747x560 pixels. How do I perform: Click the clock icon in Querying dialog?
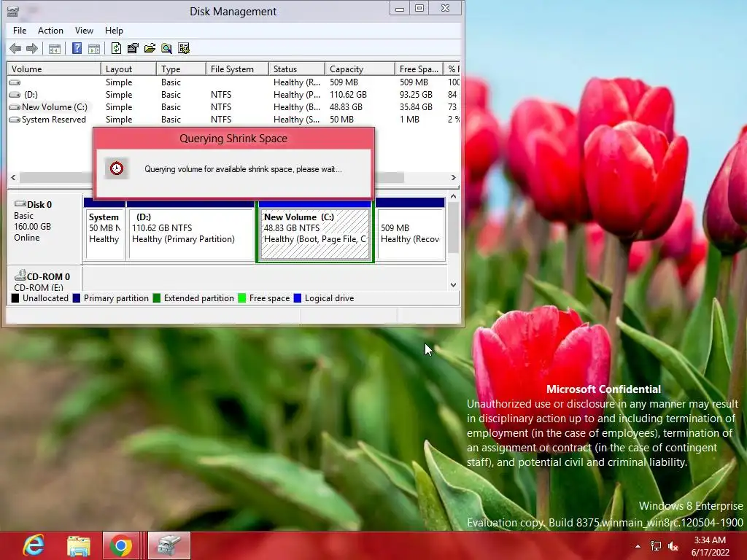coord(116,168)
